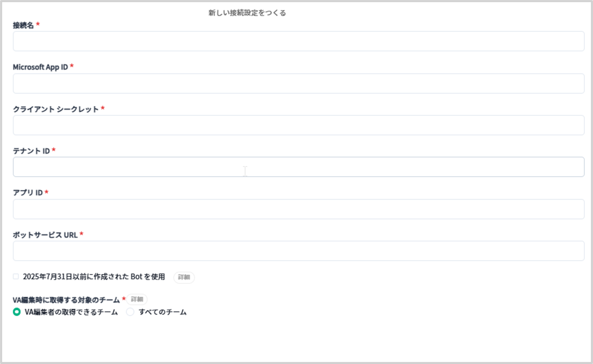Focus the ボットサービス URL input box

(298, 251)
